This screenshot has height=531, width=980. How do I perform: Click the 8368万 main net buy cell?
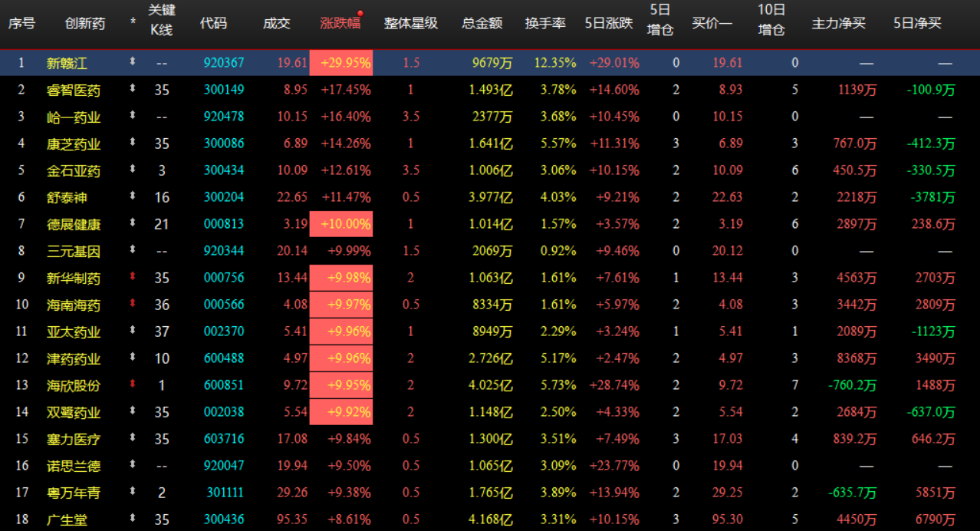[x=856, y=358]
